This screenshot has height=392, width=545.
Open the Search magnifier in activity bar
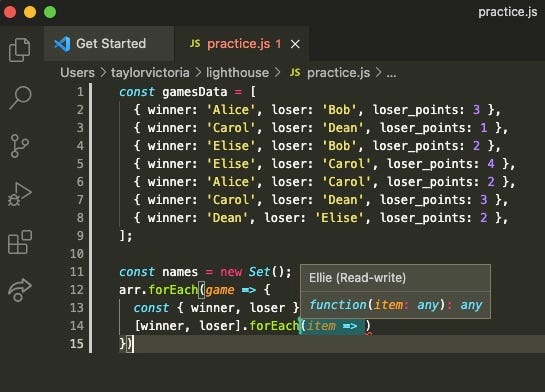click(20, 98)
